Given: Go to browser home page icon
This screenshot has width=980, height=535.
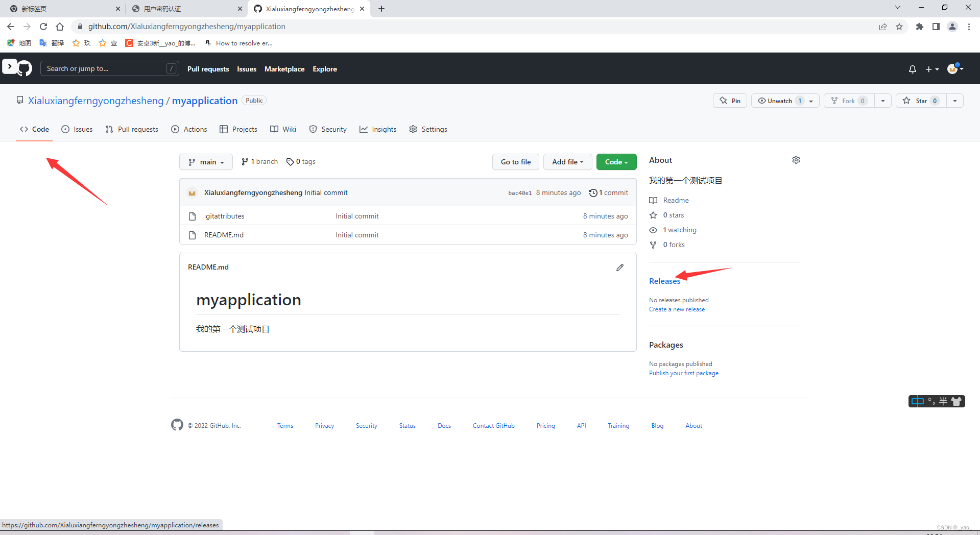Looking at the screenshot, I should [x=60, y=27].
